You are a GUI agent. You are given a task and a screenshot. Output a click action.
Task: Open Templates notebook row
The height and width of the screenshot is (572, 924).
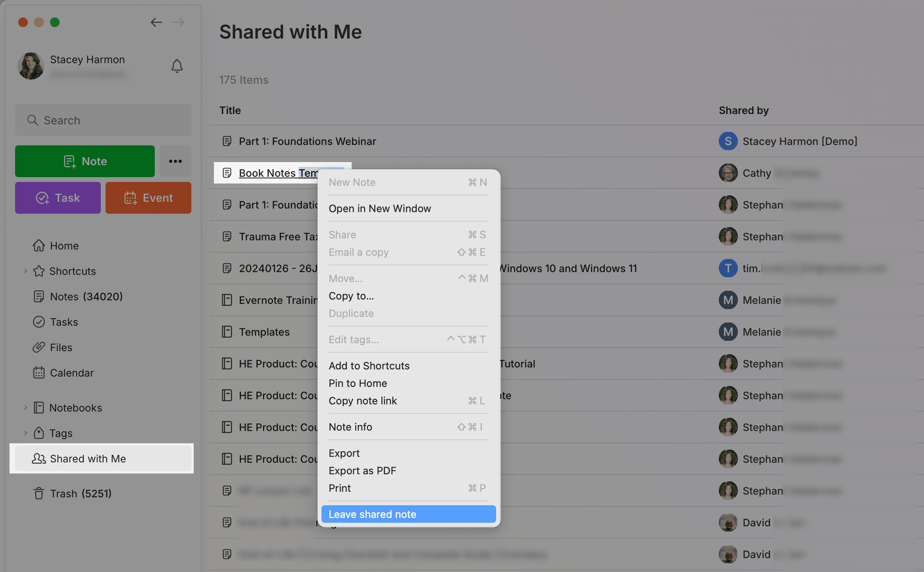point(264,332)
